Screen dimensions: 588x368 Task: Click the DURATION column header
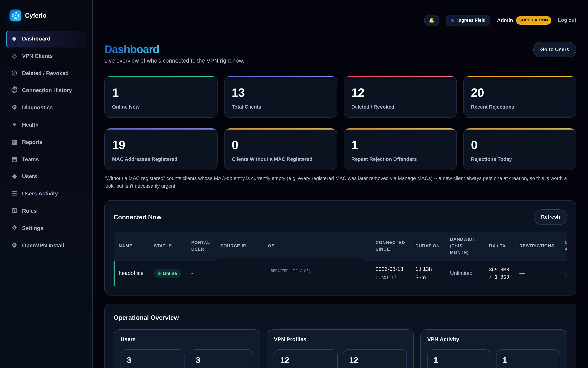(427, 246)
